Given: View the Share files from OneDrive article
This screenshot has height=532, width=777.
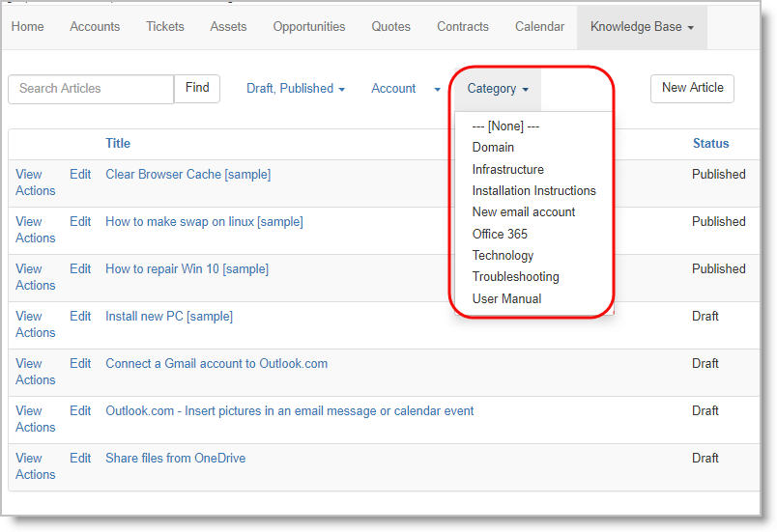Looking at the screenshot, I should tap(29, 459).
